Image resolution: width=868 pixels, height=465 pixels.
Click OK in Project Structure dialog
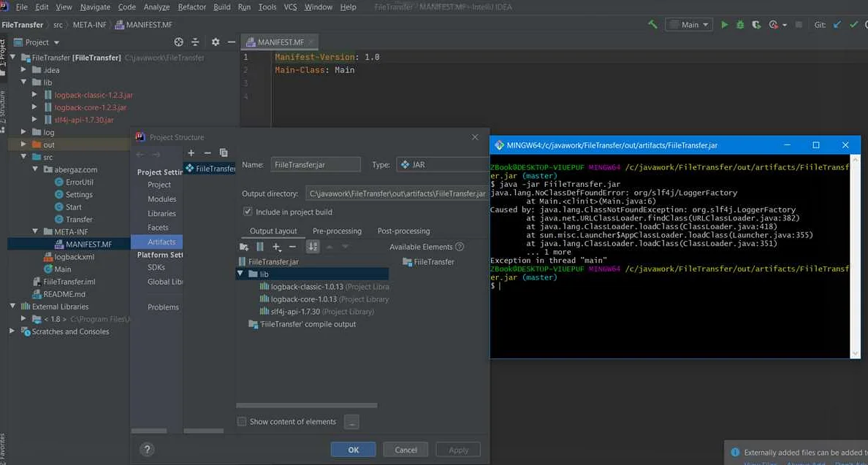(353, 449)
